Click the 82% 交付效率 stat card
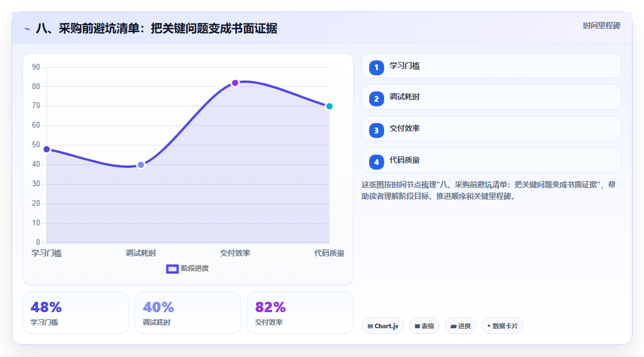 point(300,313)
